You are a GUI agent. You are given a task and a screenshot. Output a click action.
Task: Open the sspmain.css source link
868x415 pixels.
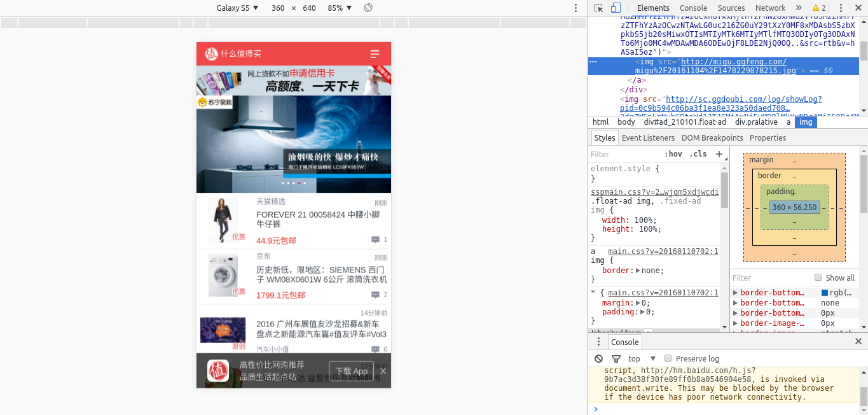655,192
